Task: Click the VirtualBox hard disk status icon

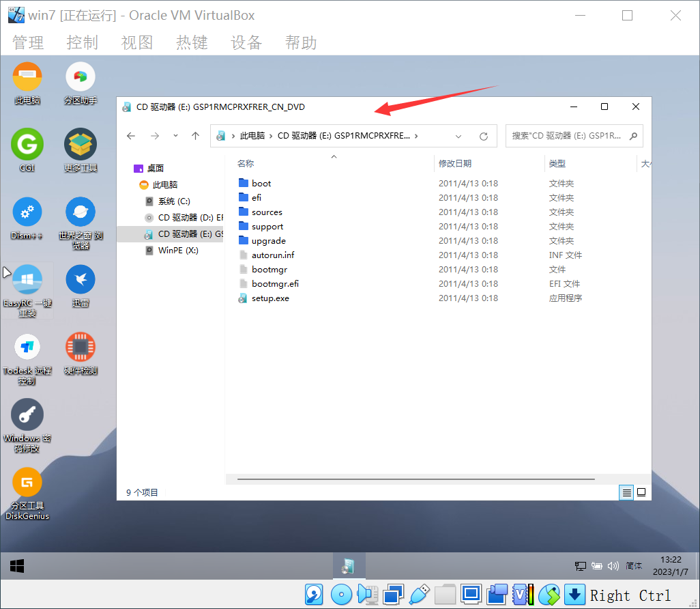Action: click(x=314, y=595)
